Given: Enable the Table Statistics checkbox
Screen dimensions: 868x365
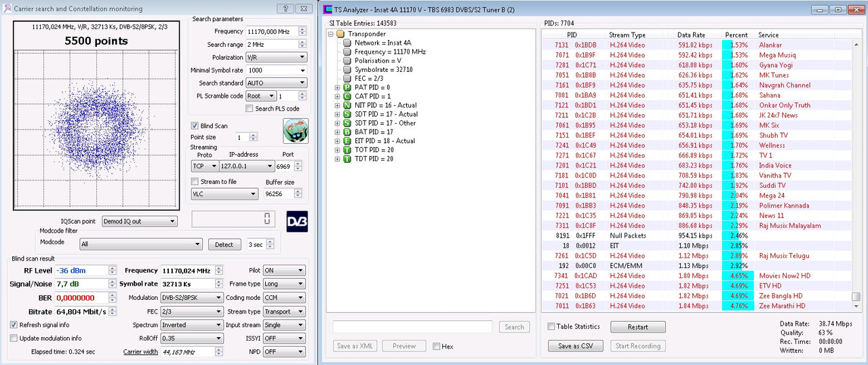Looking at the screenshot, I should (551, 326).
